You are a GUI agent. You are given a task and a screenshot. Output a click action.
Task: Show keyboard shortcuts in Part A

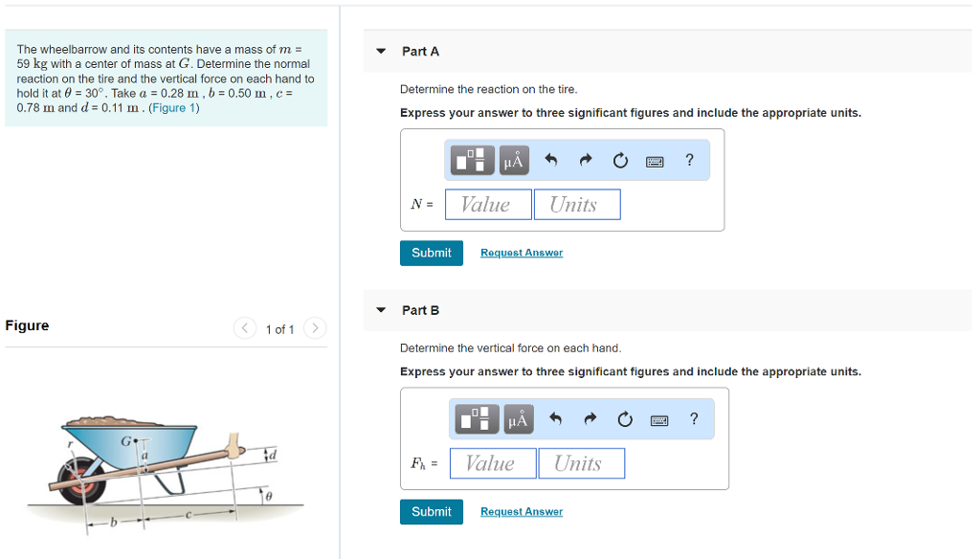(x=655, y=161)
